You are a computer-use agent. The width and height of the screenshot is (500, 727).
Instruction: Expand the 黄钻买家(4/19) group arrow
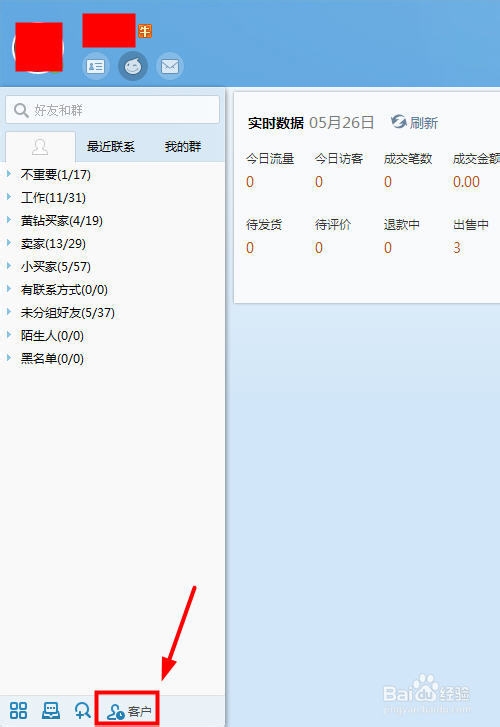9,220
